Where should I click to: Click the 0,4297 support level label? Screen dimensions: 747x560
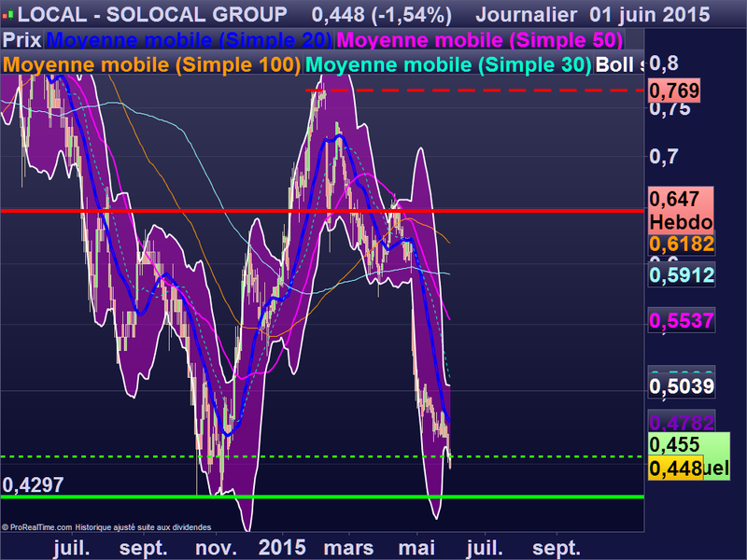(33, 485)
